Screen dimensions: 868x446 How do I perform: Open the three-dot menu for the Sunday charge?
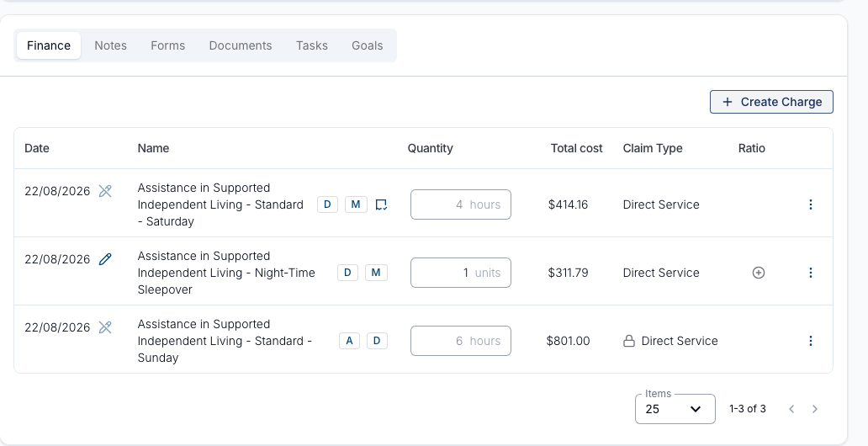(811, 341)
